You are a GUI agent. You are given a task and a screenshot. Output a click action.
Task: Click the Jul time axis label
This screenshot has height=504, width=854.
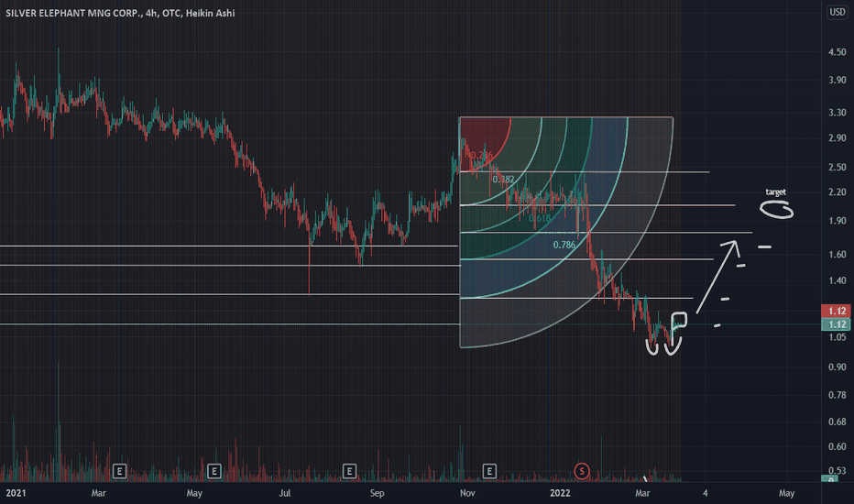tap(285, 493)
